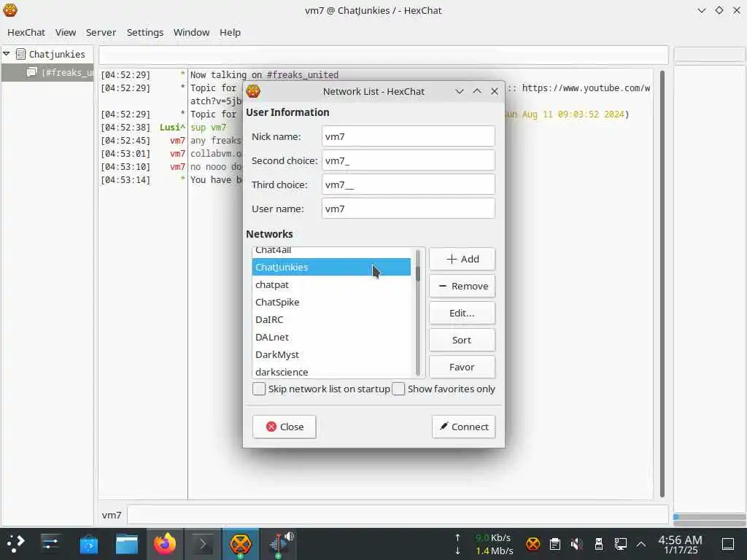747x560 pixels.
Task: Click the muted volume tray icon
Action: [576, 544]
